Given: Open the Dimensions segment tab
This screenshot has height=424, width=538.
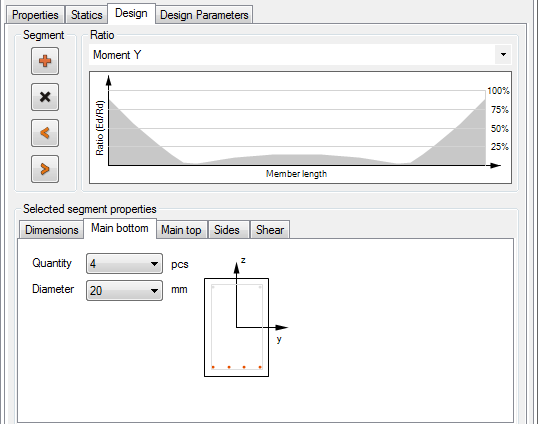Looking at the screenshot, I should [51, 229].
